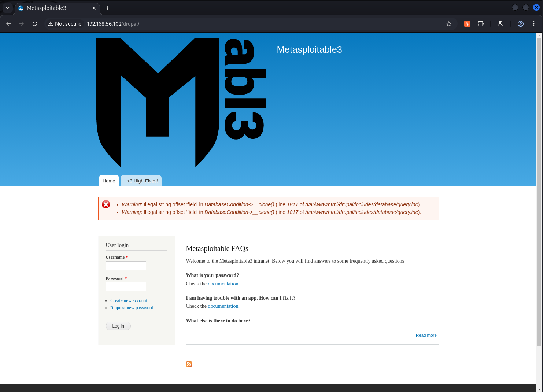Open the browser profile icon
Viewport: 543px width, 392px height.
click(521, 24)
